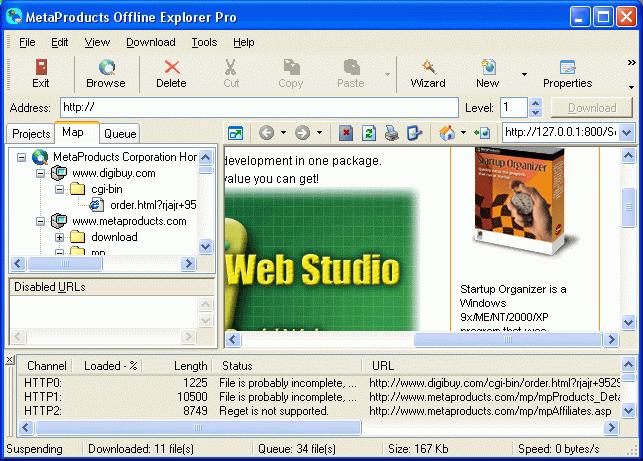Refresh the browser page
Screen dimensions: 643x461
369,133
